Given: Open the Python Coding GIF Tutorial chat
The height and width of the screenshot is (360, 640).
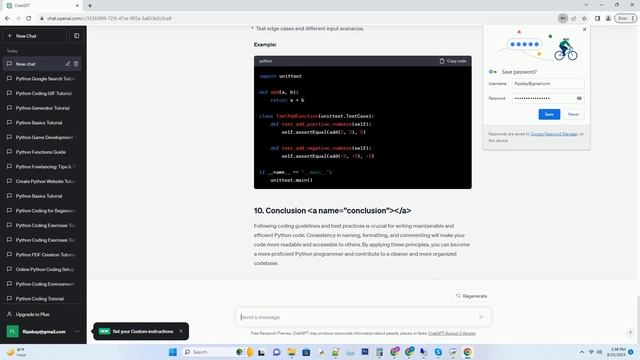Looking at the screenshot, I should [x=42, y=93].
